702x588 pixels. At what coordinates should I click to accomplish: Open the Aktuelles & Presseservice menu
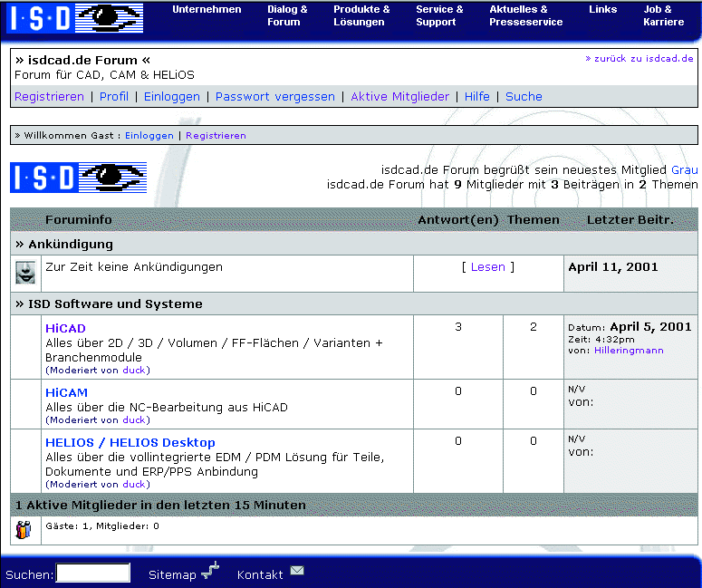coord(526,15)
